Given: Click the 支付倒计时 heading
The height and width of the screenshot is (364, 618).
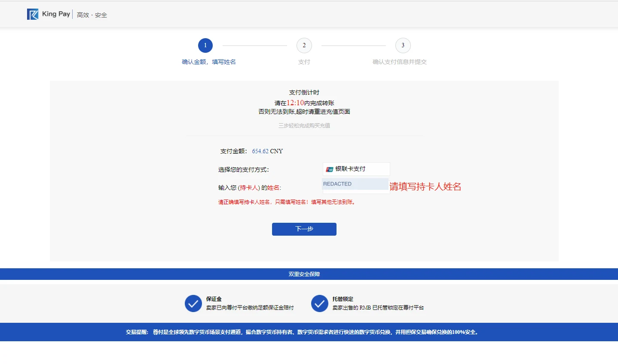Looking at the screenshot, I should click(304, 92).
